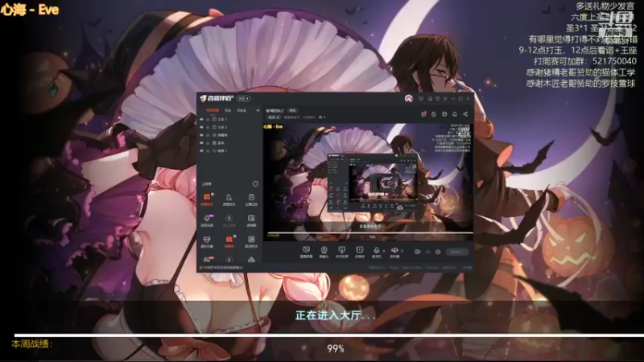The width and height of the screenshot is (644, 362).
Task: Toggle eye icon on fourth source row
Action: tap(201, 143)
